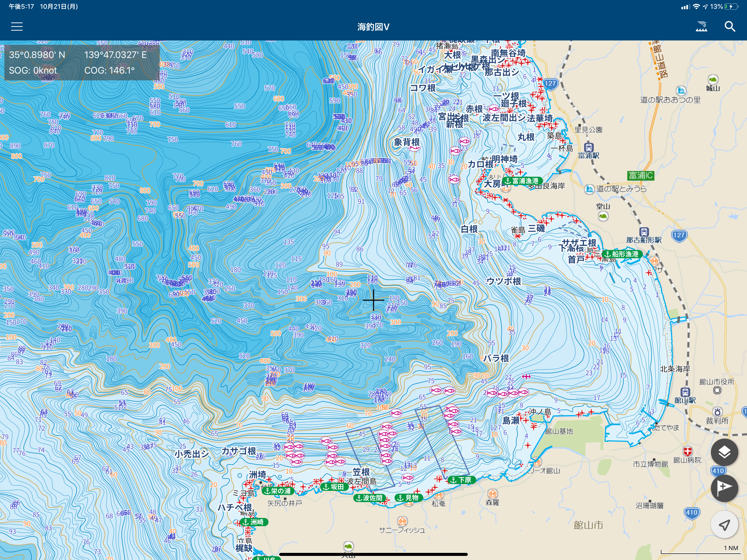This screenshot has width=747, height=560.
Task: Open the search magnifier
Action: point(730,26)
